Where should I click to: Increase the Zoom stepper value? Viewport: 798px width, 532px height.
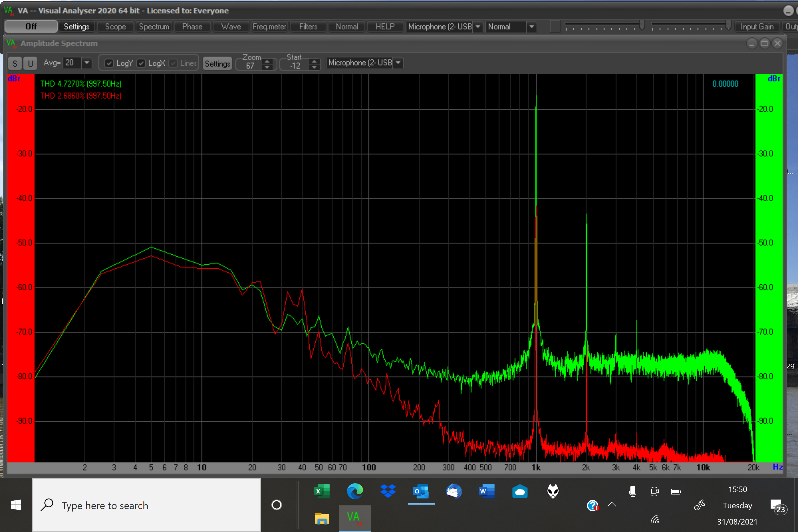(267, 61)
